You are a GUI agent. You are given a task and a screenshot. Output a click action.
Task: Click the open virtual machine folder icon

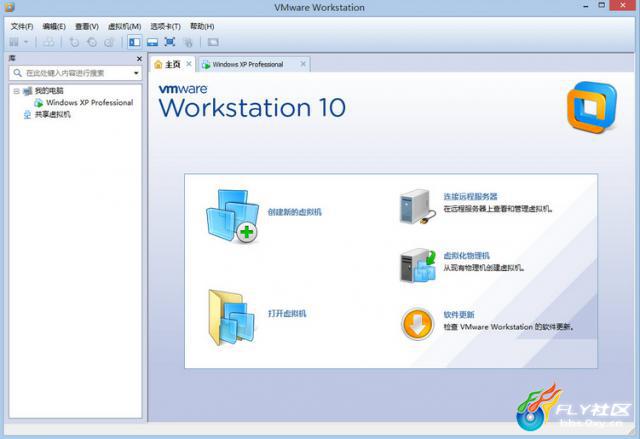tap(231, 317)
